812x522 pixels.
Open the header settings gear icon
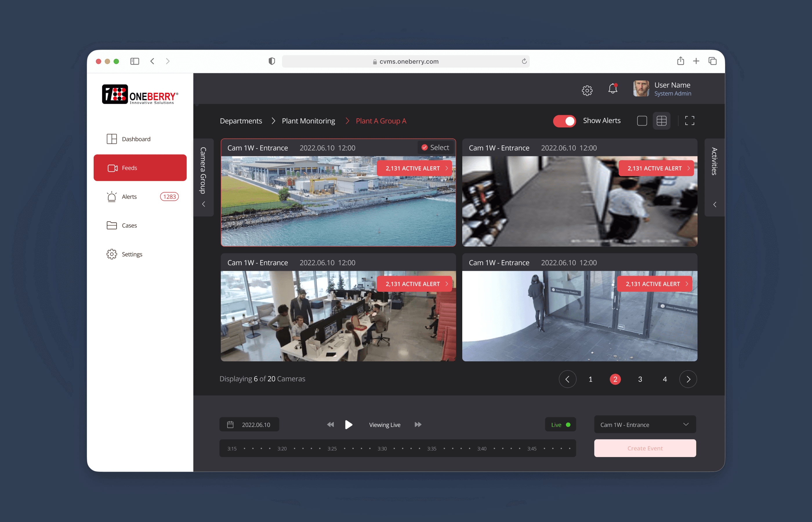click(x=587, y=90)
